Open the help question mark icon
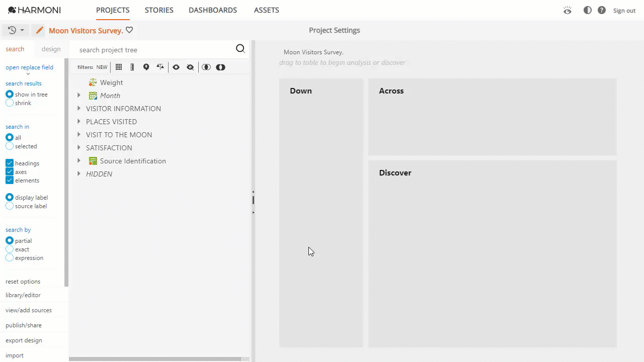 click(x=602, y=10)
